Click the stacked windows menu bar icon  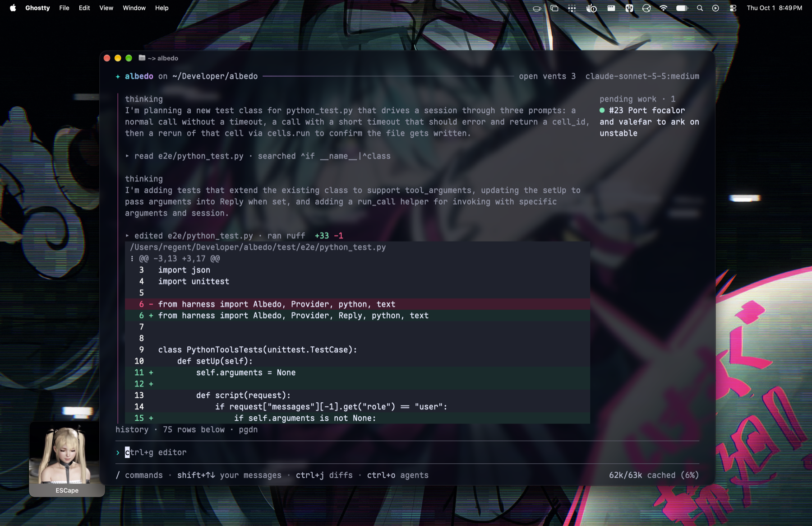pos(554,8)
